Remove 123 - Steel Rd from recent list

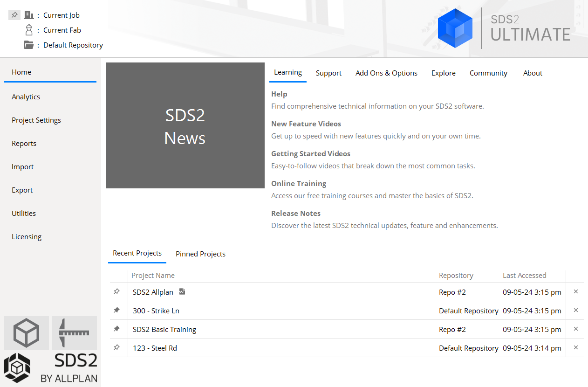tap(575, 347)
